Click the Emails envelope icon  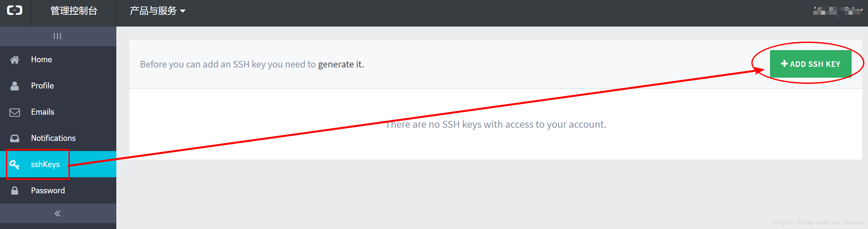[x=14, y=112]
